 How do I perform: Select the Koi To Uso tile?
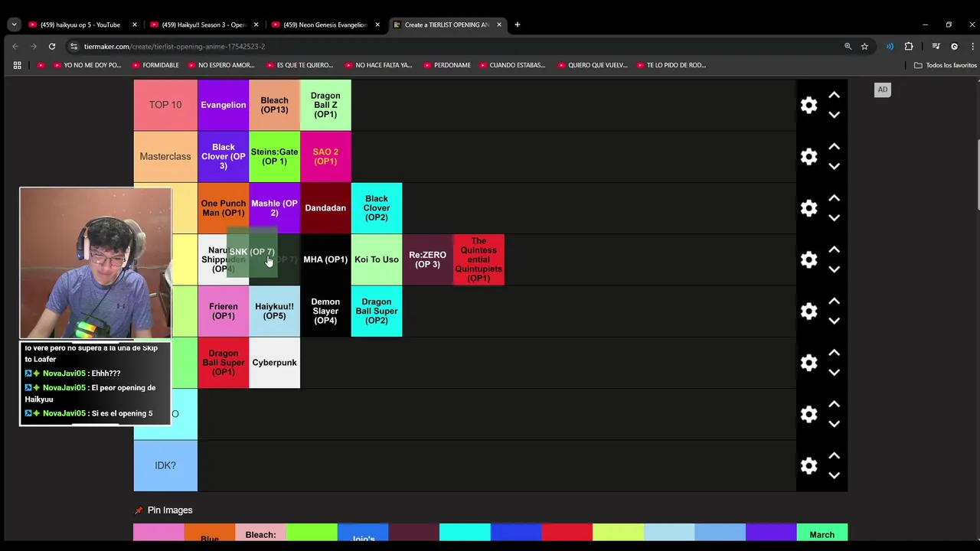pyautogui.click(x=377, y=259)
